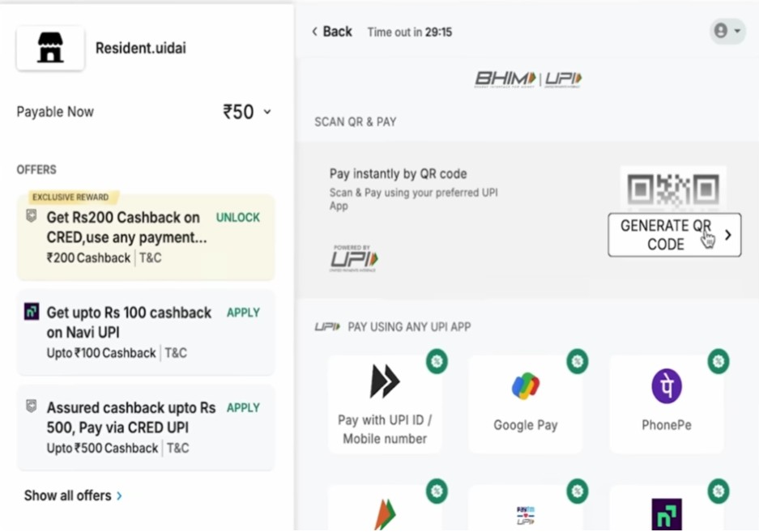The width and height of the screenshot is (759, 532).
Task: Pick the Navi UPI app icon
Action: [x=666, y=512]
